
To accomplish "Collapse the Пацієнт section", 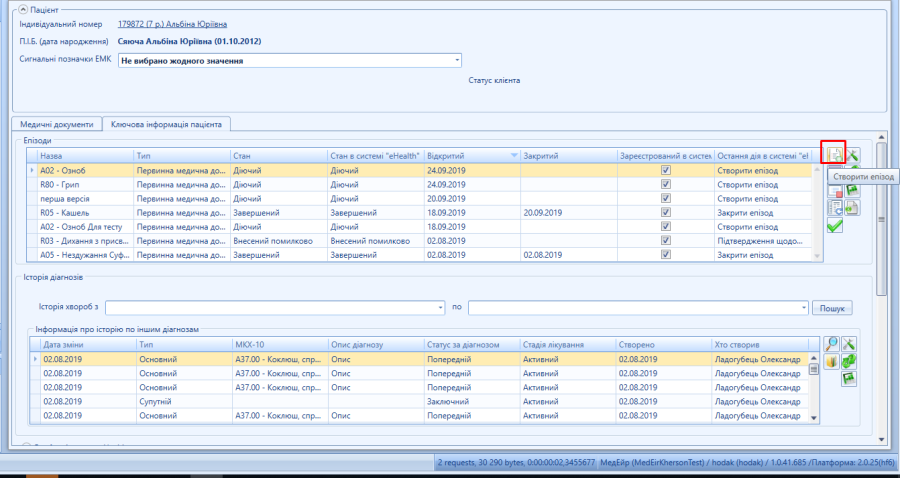I will click(x=23, y=10).
